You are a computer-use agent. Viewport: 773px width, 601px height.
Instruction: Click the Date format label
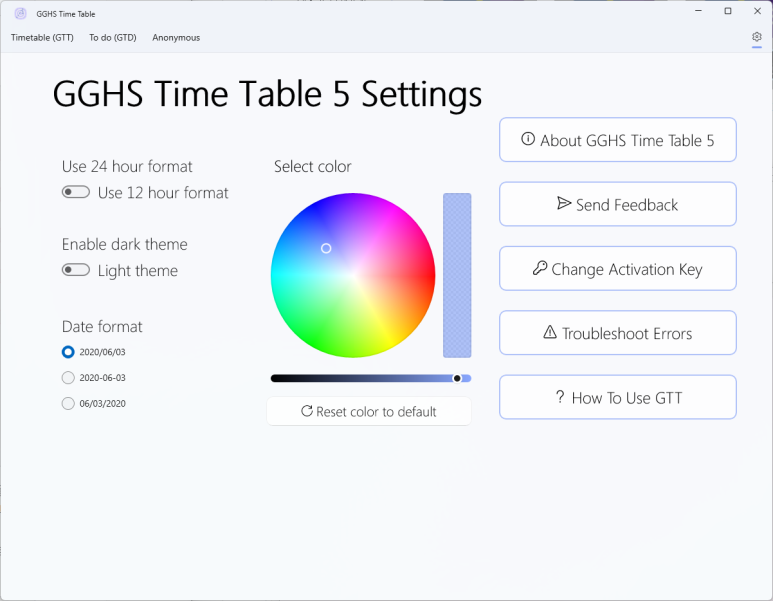[102, 326]
